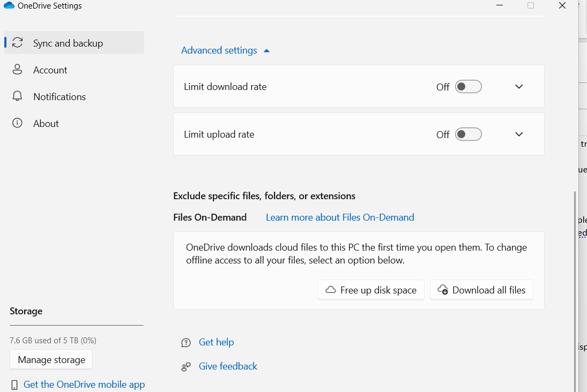Click the settings page vertical scrollbar
The image size is (587, 392).
pos(575,292)
